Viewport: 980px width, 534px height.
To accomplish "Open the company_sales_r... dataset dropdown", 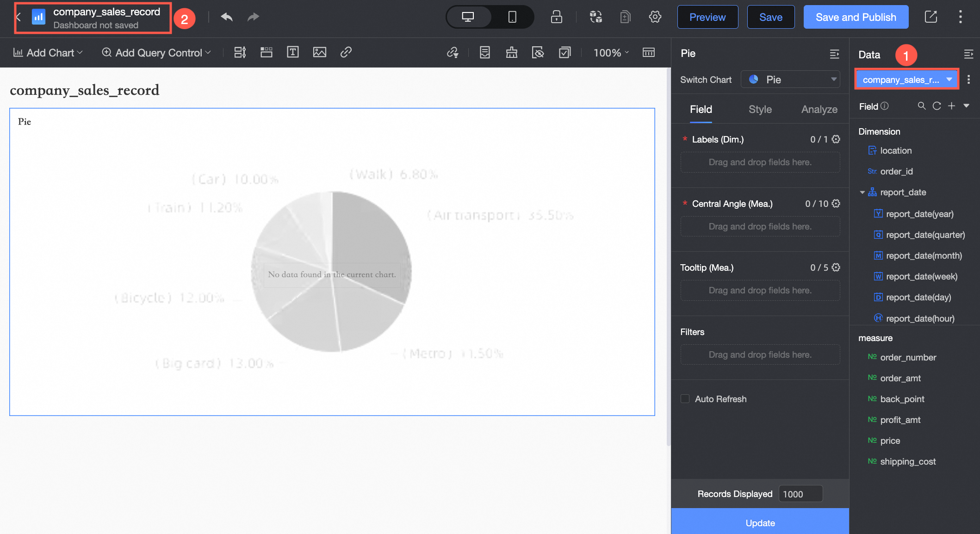I will 906,80.
